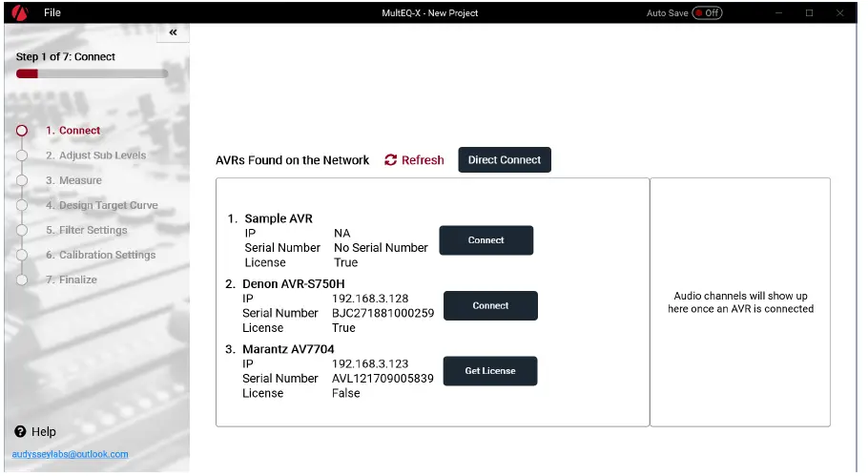Collapse the sidebar with the double-chevron button
Screen dimensions: 868x476
[x=173, y=32]
